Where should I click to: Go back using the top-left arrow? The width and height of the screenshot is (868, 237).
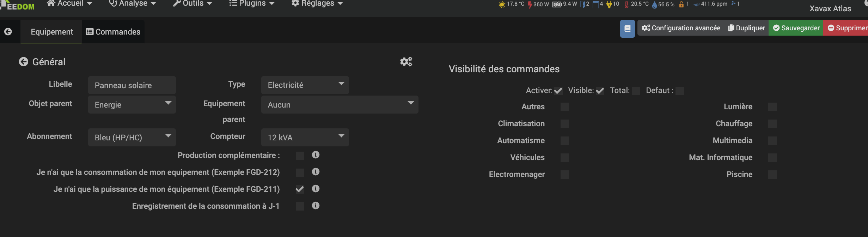pyautogui.click(x=8, y=32)
